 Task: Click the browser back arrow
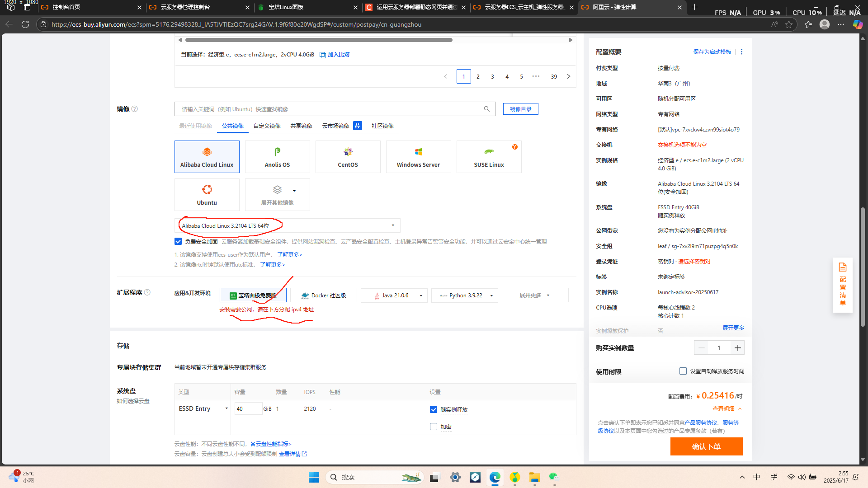tap(9, 24)
